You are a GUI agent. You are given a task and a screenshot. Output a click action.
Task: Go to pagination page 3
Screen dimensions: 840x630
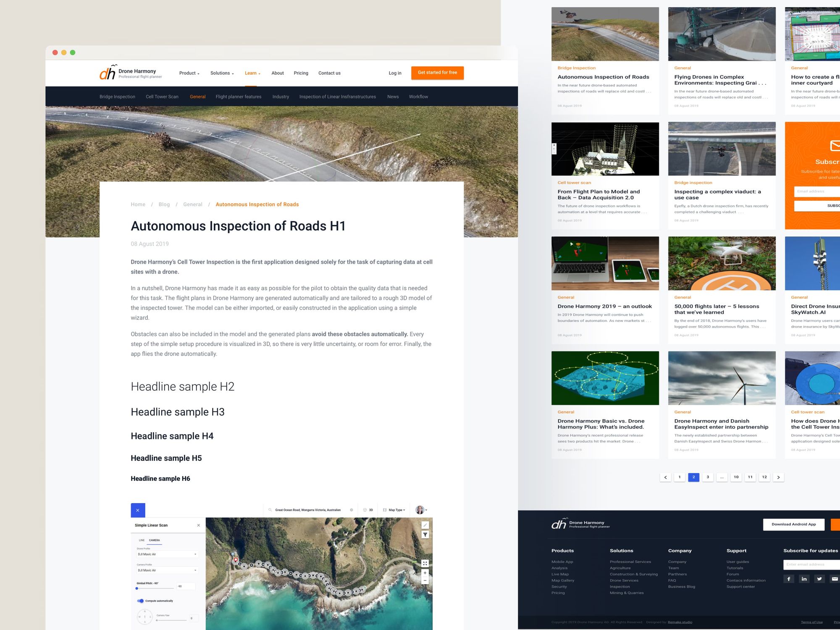tap(708, 477)
